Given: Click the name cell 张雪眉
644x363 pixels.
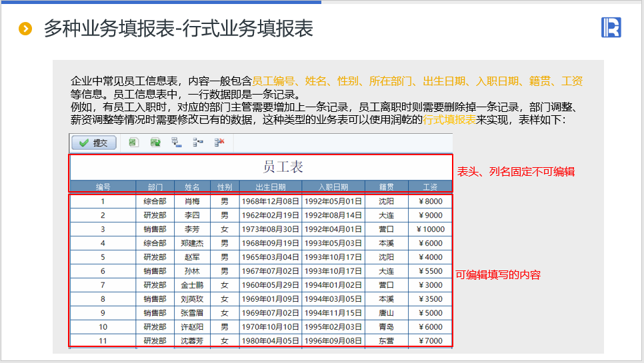Looking at the screenshot, I should tap(192, 313).
